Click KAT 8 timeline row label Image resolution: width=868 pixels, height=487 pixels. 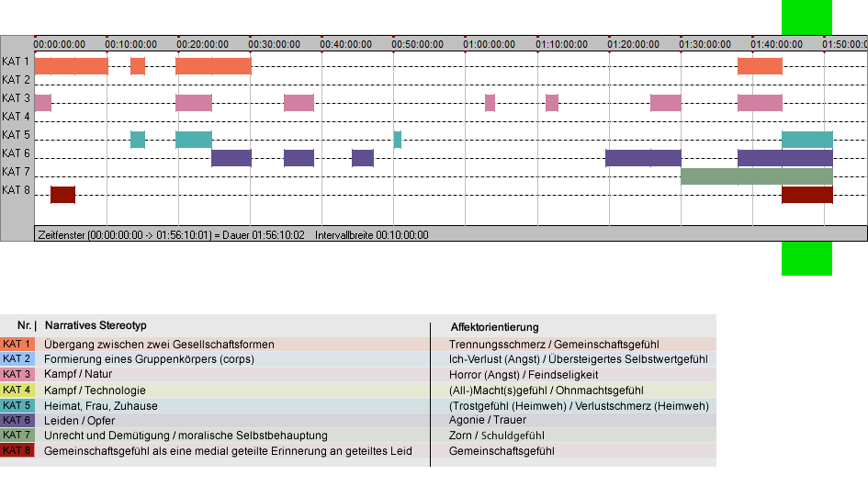coord(16,190)
